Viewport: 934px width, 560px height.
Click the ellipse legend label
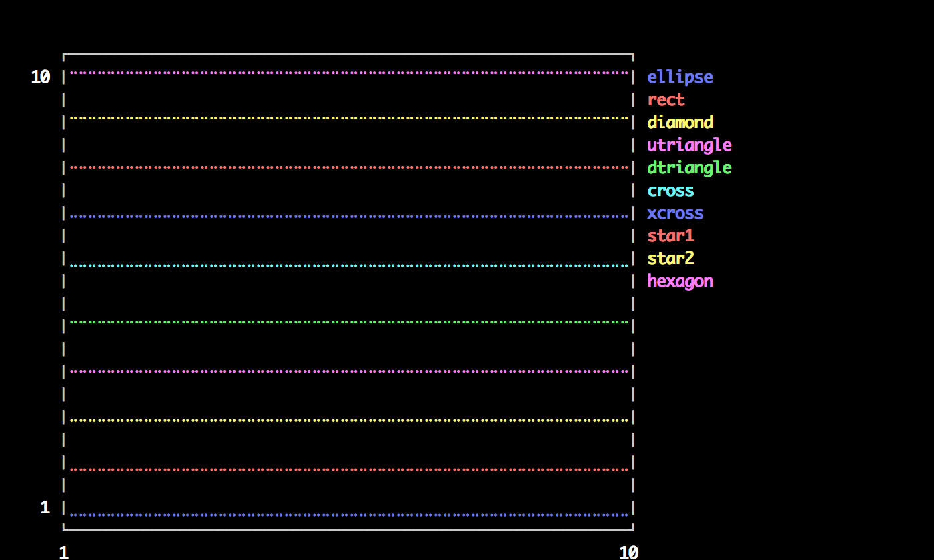pos(680,77)
